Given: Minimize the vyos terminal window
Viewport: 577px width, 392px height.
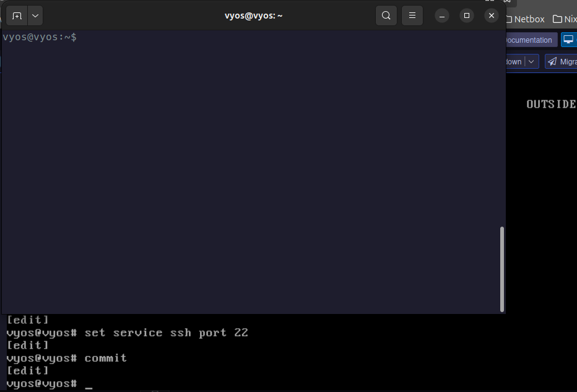Looking at the screenshot, I should 442,15.
